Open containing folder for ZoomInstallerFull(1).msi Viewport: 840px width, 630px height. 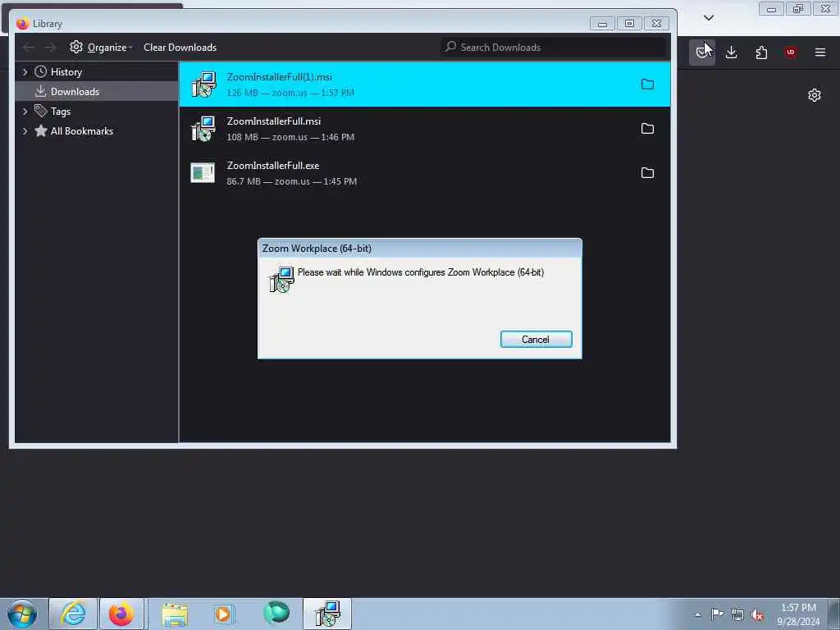647,84
